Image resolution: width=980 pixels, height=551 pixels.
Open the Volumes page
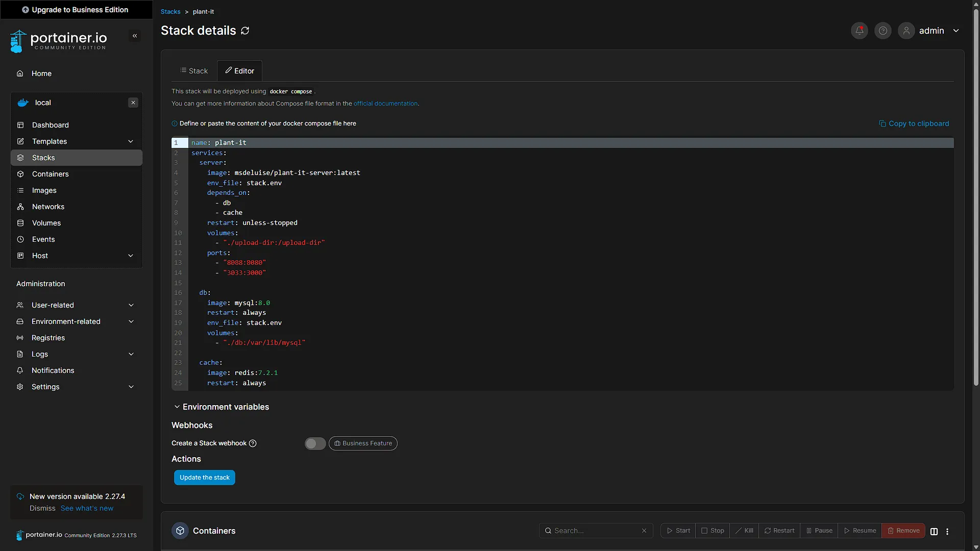[x=77, y=223]
